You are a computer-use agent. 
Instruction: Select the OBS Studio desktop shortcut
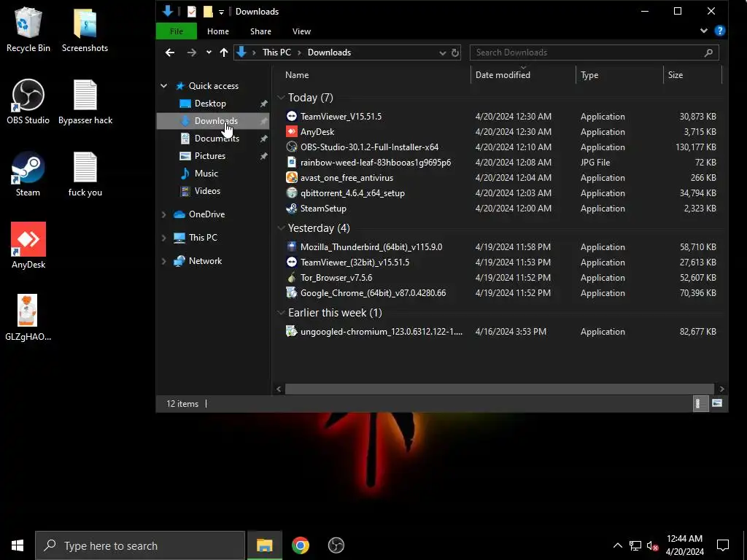[x=28, y=102]
